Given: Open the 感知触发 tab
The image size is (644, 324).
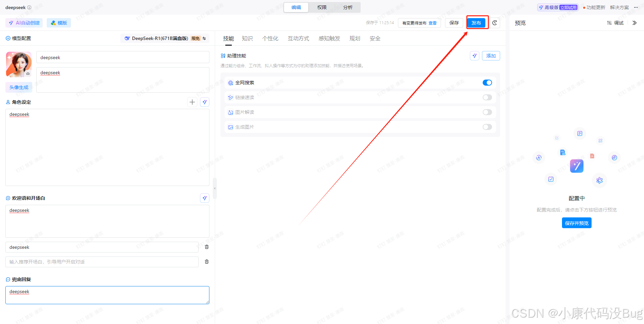Looking at the screenshot, I should [329, 39].
